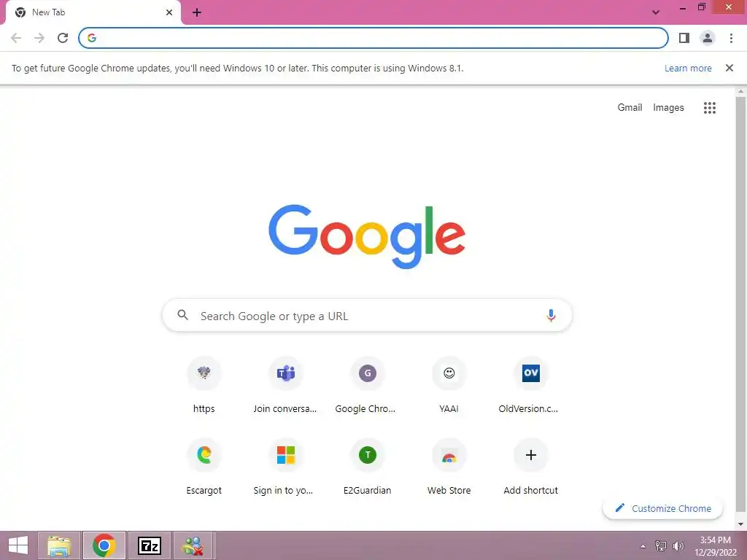Open the Web Store shortcut tile
The image size is (747, 560).
point(449,467)
